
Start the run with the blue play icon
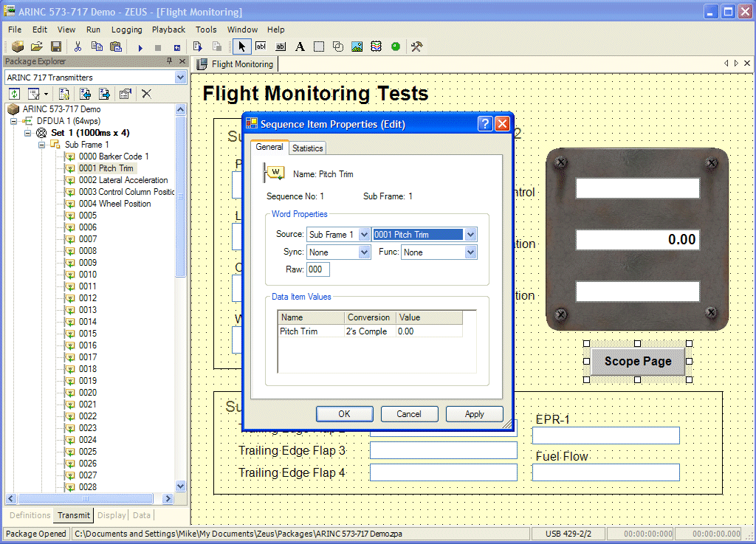point(140,48)
